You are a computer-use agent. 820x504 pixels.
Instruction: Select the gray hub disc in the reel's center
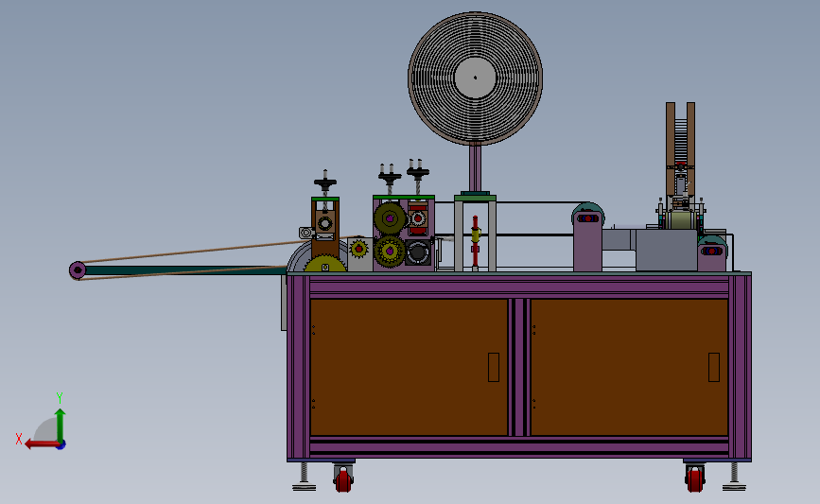pyautogui.click(x=475, y=78)
